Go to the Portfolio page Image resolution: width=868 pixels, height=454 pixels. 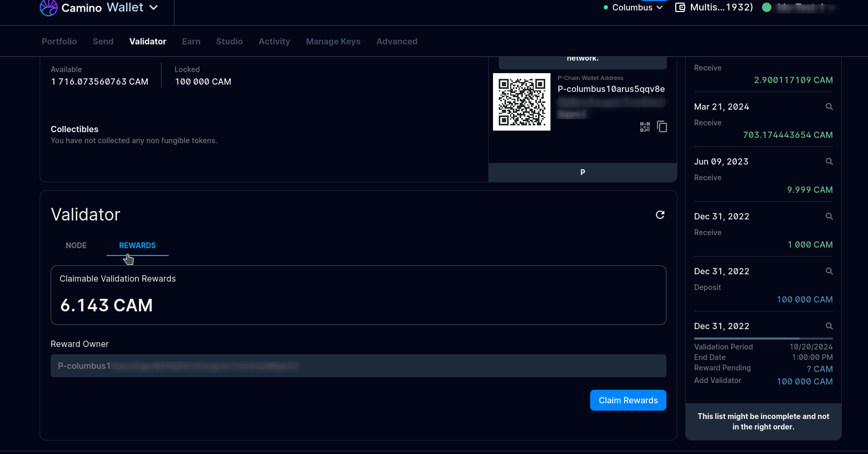tap(59, 41)
